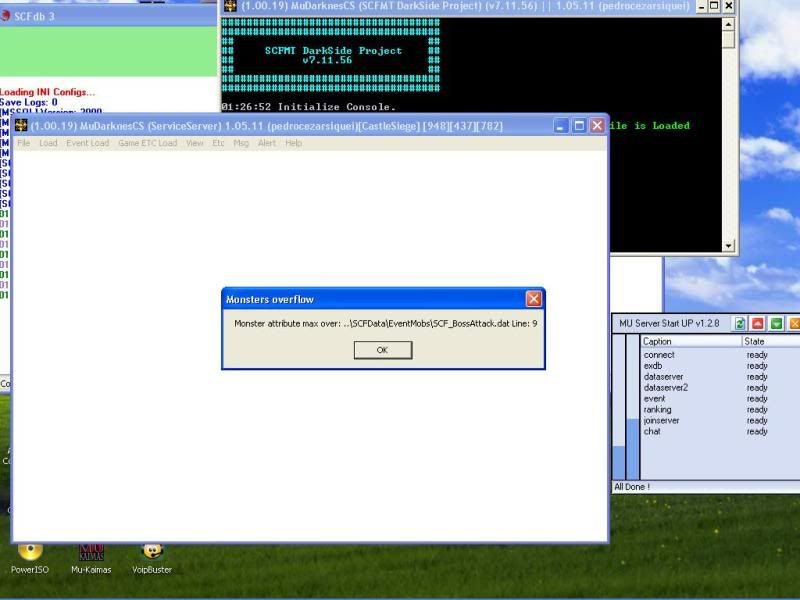Open the PowerISO desktop icon
The width and height of the screenshot is (800, 600).
30,552
